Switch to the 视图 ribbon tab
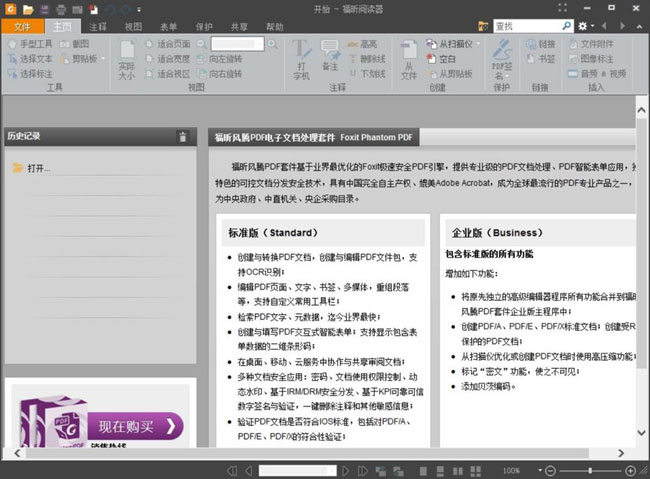Screen dimensions: 650x479 pos(133,27)
